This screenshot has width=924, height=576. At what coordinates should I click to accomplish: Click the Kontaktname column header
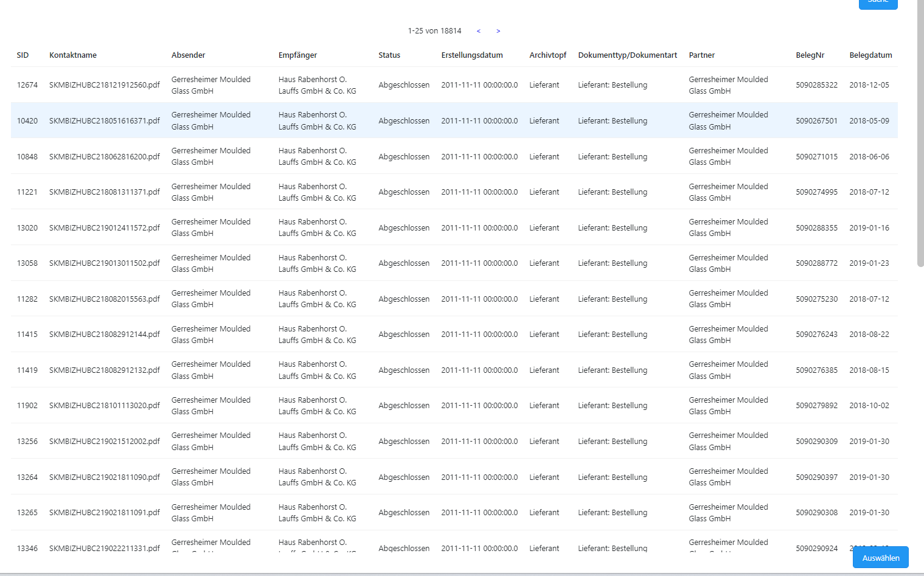tap(73, 55)
